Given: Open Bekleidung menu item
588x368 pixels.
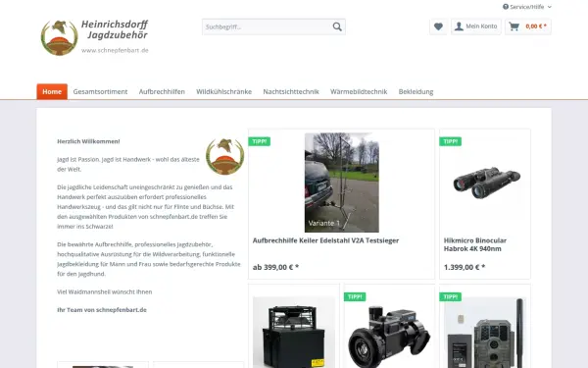Looking at the screenshot, I should click(x=416, y=91).
